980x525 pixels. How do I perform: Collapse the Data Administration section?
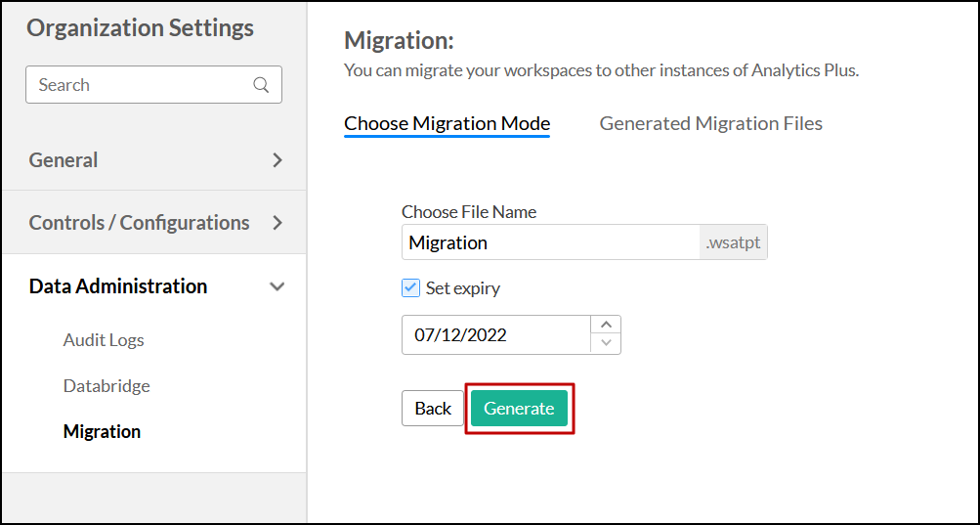click(x=277, y=286)
